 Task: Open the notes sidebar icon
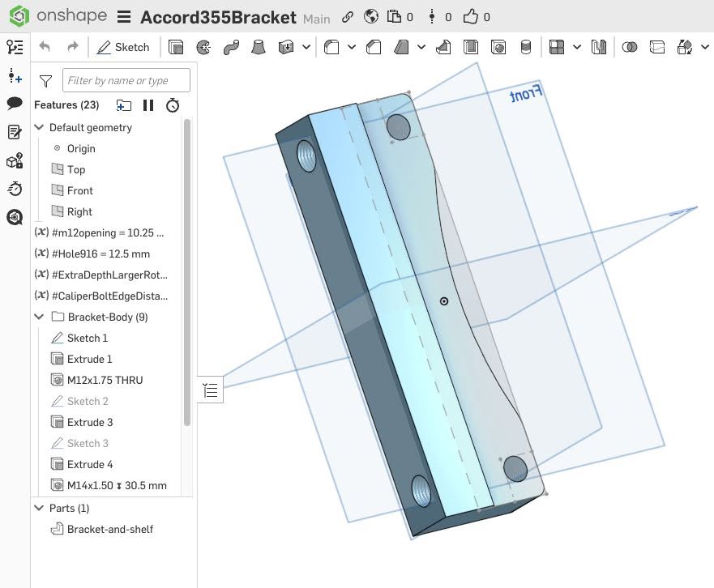point(15,132)
